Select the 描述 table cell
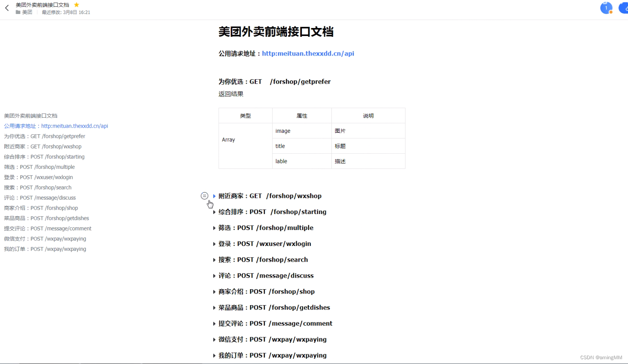Image resolution: width=628 pixels, height=364 pixels. coord(368,161)
